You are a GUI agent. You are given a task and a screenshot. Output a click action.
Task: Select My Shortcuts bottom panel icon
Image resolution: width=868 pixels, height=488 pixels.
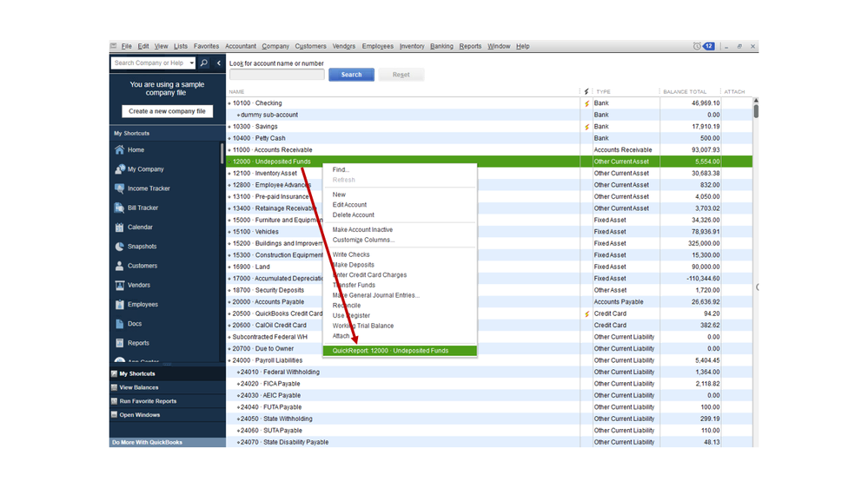(115, 374)
